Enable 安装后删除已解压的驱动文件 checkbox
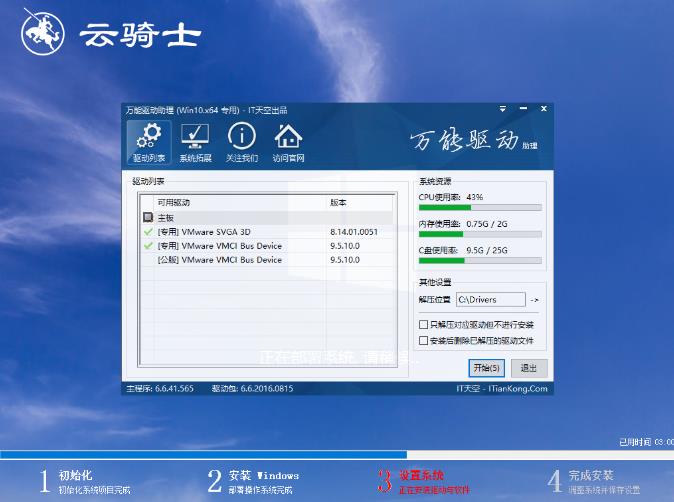Viewport: 674px width, 502px height. pos(423,341)
